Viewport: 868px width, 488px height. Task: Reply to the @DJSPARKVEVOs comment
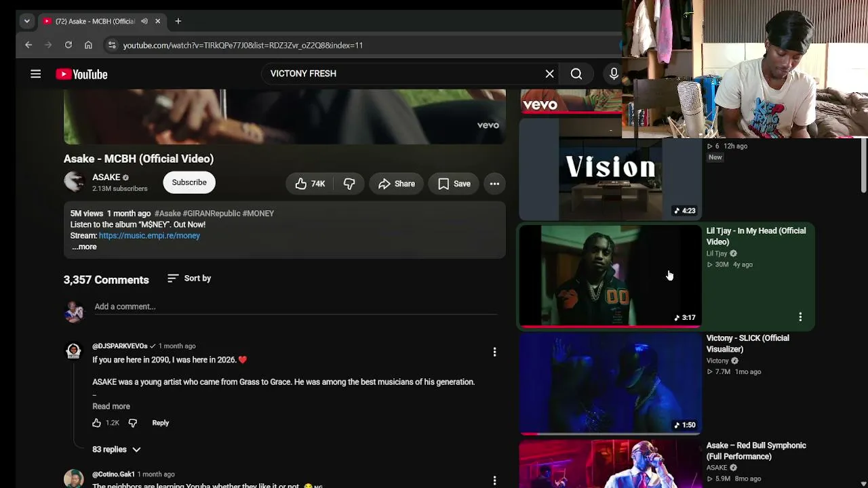coord(161,423)
